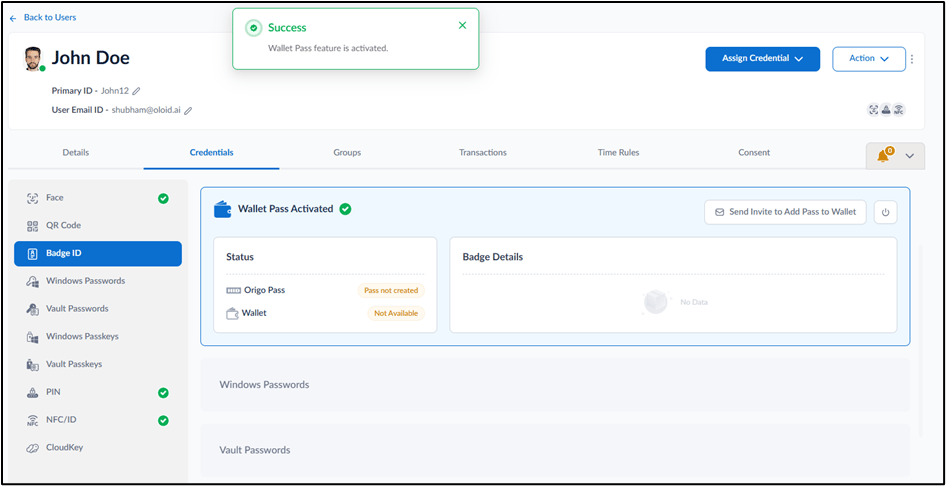Click John Doe profile avatar
Viewport: 946px width, 486px height.
34,59
